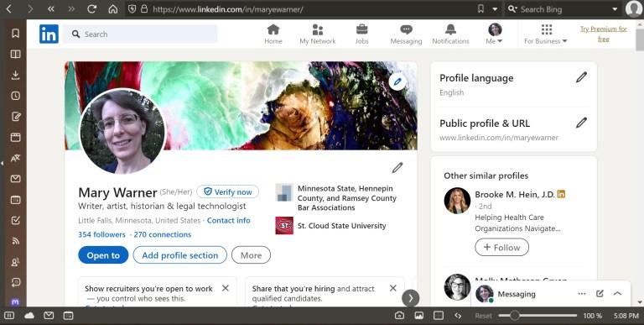This screenshot has width=644, height=325.
Task: Open the Jobs briefcase icon
Action: (362, 29)
